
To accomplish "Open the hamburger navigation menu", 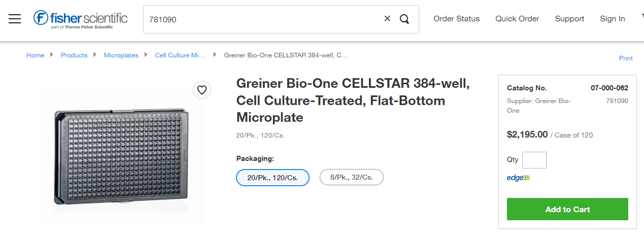I will click(15, 19).
